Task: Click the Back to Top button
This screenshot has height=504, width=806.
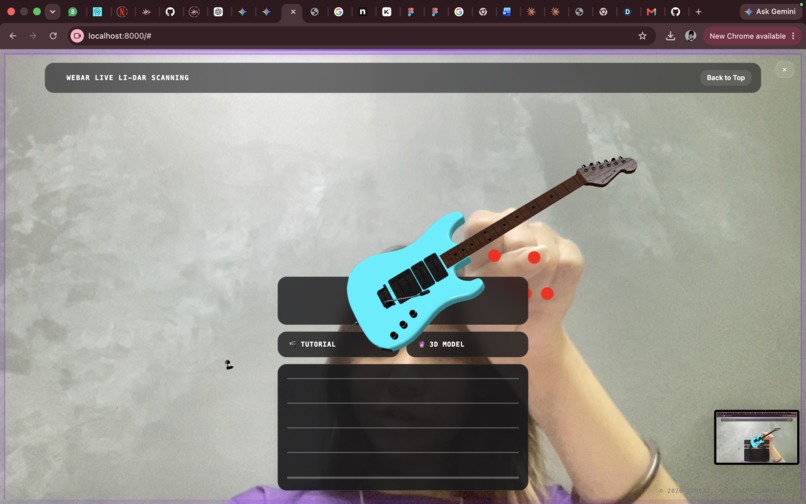Action: click(x=725, y=78)
